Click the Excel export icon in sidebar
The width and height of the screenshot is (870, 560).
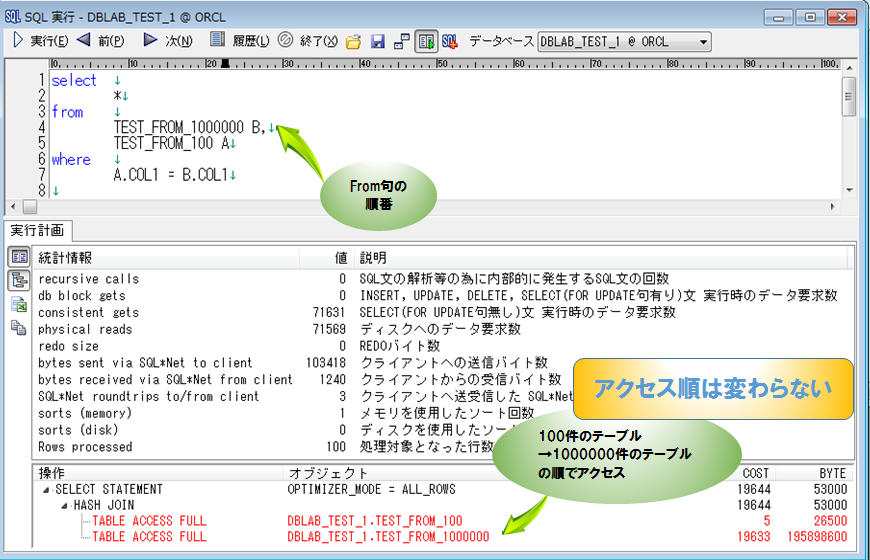pyautogui.click(x=19, y=305)
